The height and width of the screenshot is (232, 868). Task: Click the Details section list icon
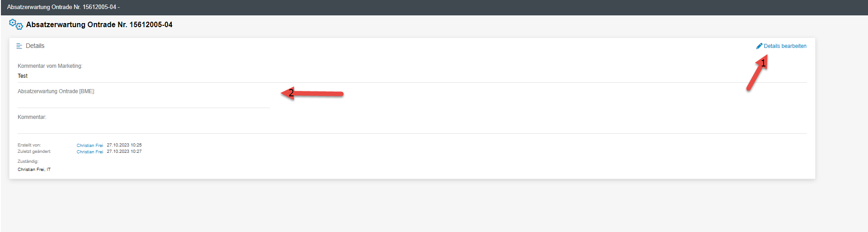coord(19,46)
